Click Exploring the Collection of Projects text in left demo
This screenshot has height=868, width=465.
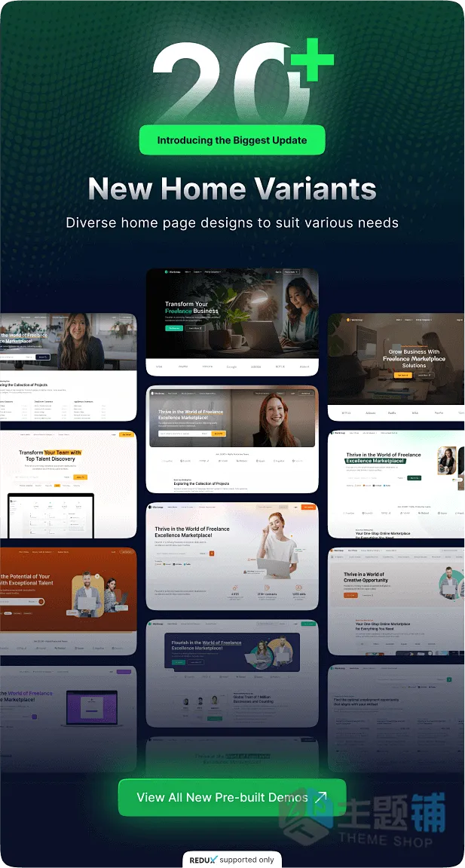tap(24, 384)
